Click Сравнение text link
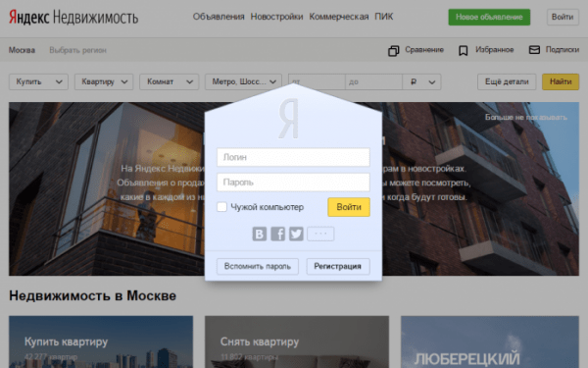588x368 pixels. 424,50
